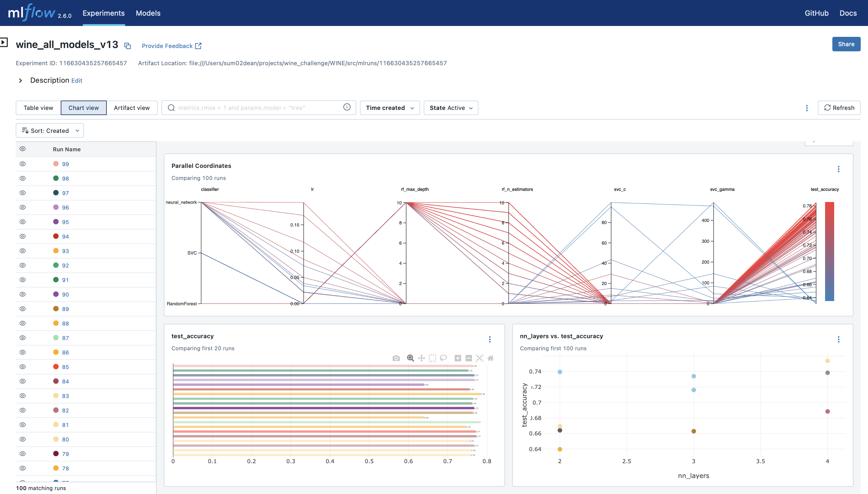Click the Run Name column header
Screen dimensions: 868x494
66,149
